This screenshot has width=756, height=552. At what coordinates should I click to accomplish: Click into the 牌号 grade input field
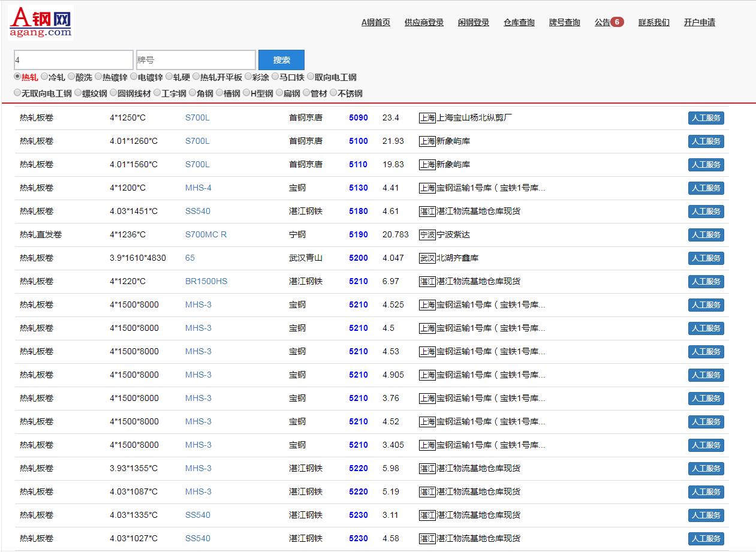click(x=196, y=60)
